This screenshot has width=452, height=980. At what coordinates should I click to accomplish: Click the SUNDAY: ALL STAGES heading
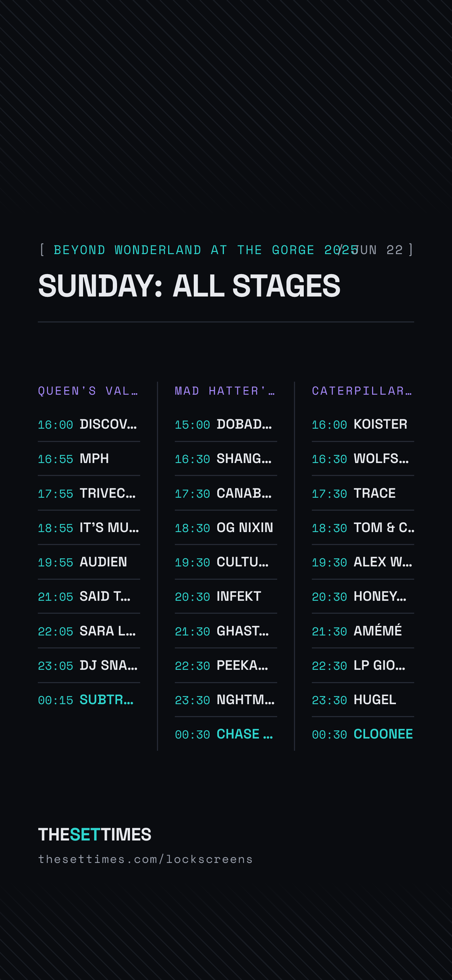(189, 286)
